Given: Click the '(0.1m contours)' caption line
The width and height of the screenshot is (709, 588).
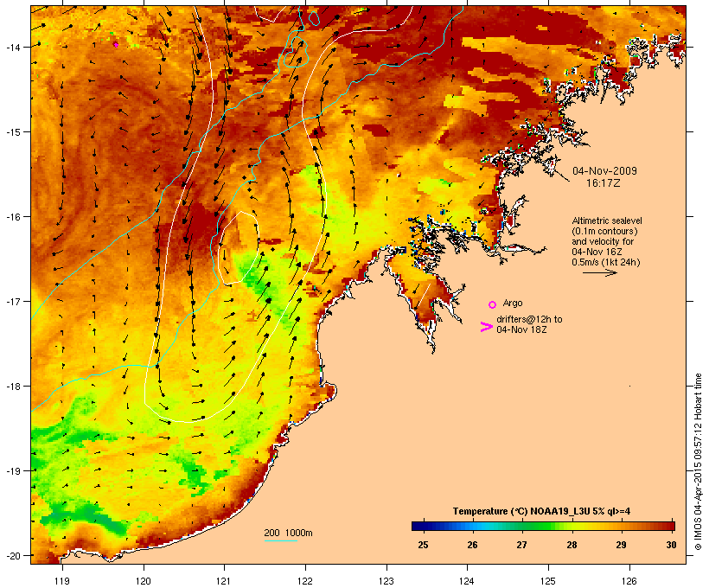Looking at the screenshot, I should click(x=605, y=231).
